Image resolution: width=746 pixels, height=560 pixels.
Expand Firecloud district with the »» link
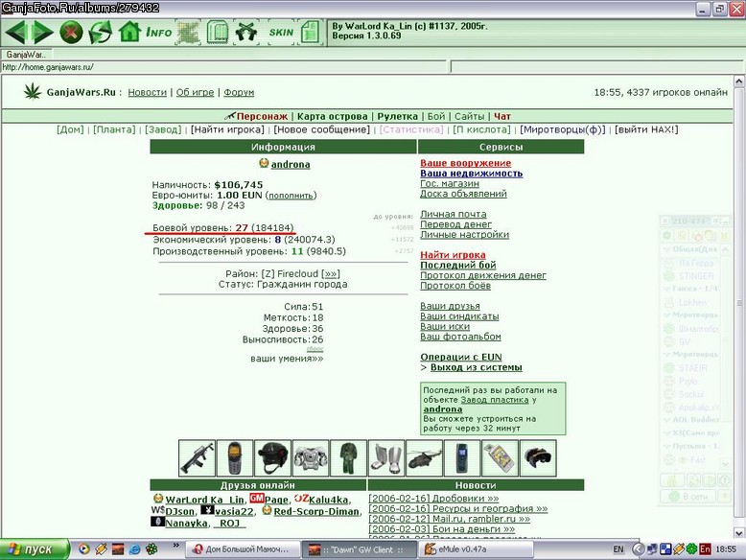coord(330,273)
